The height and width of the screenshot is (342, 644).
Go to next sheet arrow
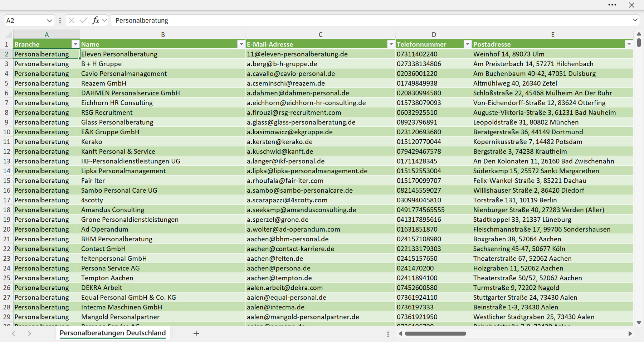30,333
